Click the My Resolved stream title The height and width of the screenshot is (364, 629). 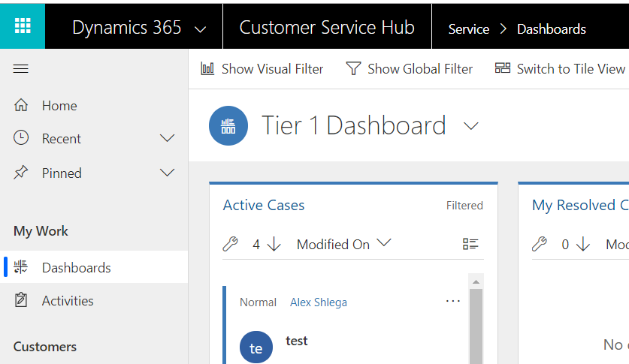(580, 205)
